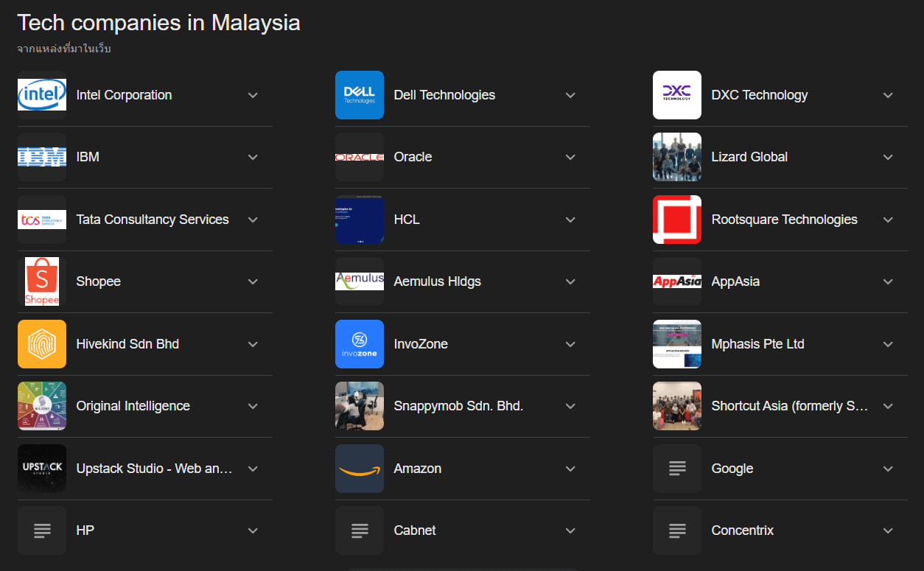Screen dimensions: 924x571
Task: Expand the Rootsquare Technologies chevron
Action: click(x=888, y=220)
